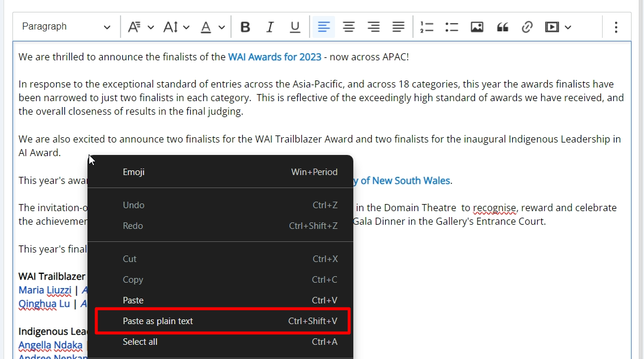Toggle bold formatting
This screenshot has height=359, width=644.
pos(245,27)
